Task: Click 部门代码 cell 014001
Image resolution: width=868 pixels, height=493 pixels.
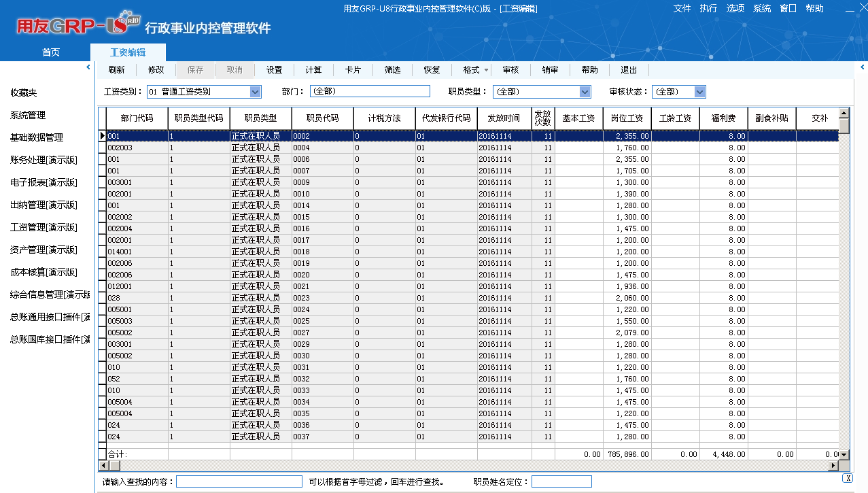Action: (x=137, y=252)
